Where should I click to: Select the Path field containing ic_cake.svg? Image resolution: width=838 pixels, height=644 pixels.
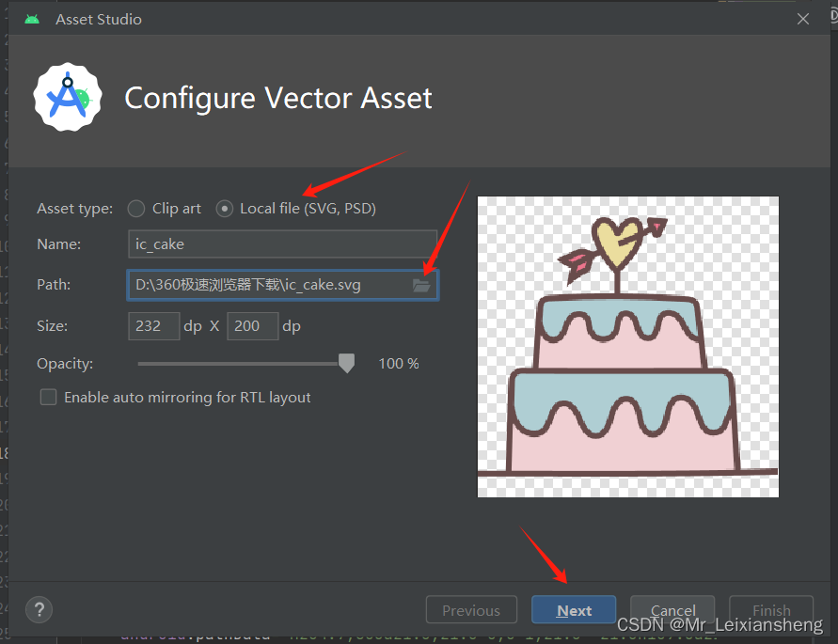click(273, 284)
